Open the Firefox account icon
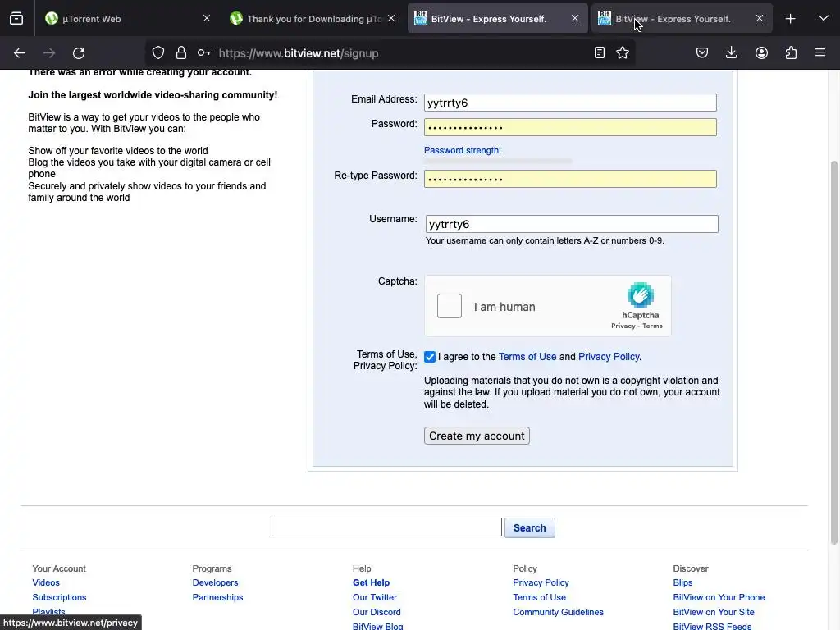 point(761,53)
